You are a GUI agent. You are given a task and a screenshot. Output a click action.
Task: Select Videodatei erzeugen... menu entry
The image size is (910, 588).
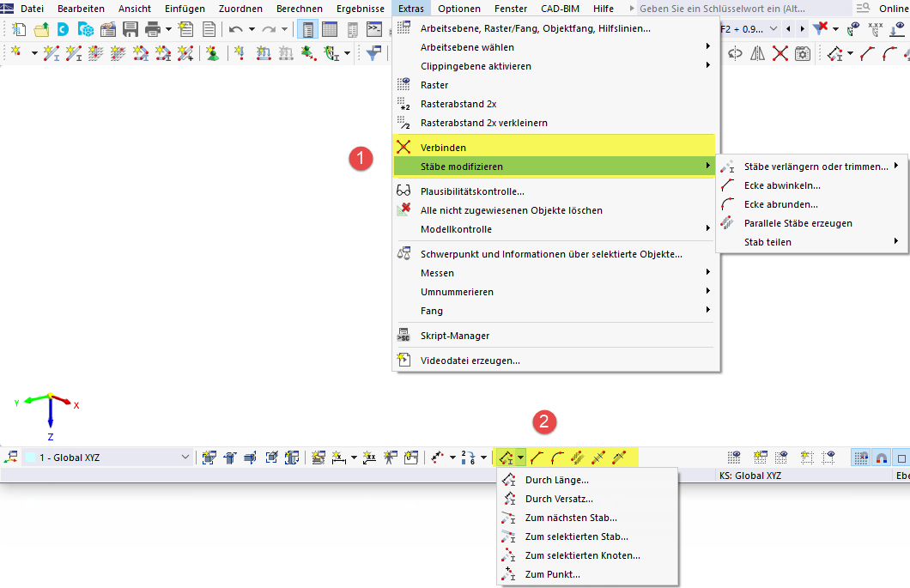click(x=555, y=361)
